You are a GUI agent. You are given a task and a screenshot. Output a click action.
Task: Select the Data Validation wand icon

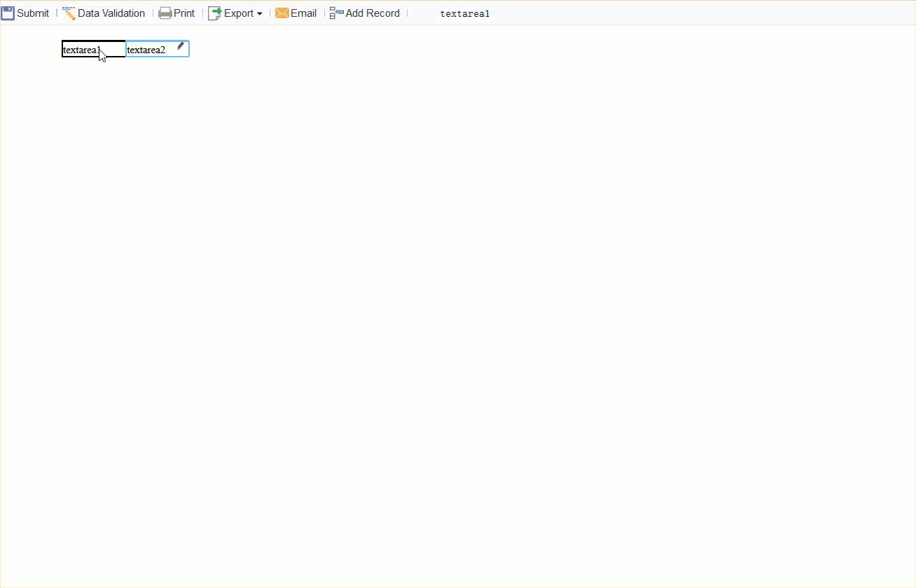tap(69, 12)
